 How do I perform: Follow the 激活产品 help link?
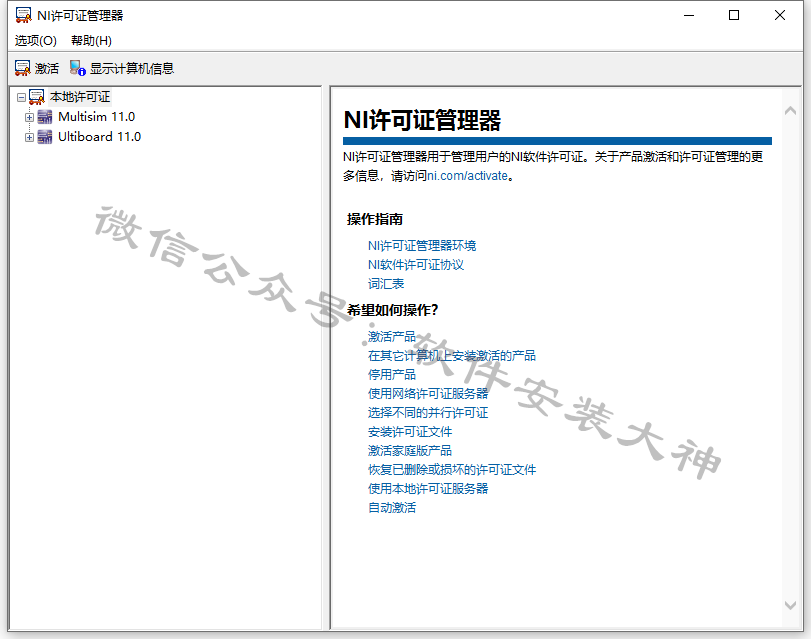click(392, 337)
